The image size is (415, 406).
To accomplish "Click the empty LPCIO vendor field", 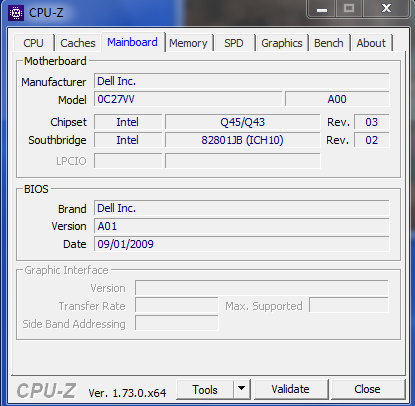I will point(128,161).
